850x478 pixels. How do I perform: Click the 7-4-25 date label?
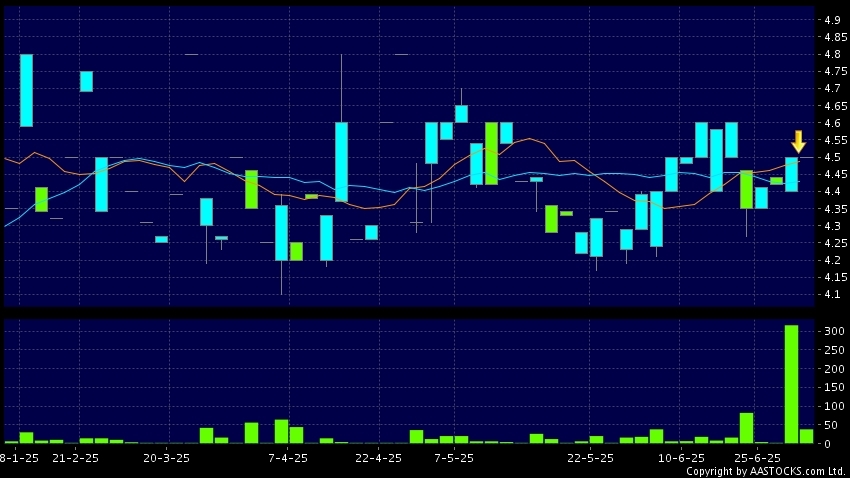pos(288,458)
